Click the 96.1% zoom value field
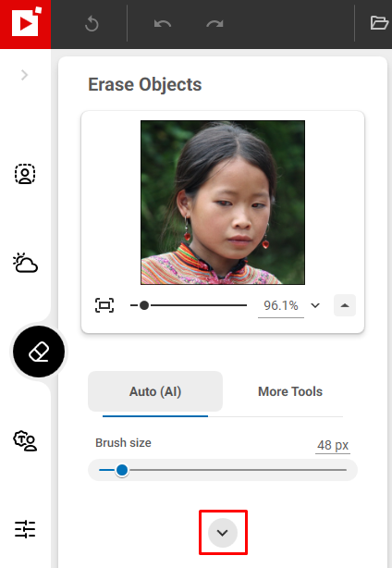This screenshot has height=568, width=392. coord(281,305)
